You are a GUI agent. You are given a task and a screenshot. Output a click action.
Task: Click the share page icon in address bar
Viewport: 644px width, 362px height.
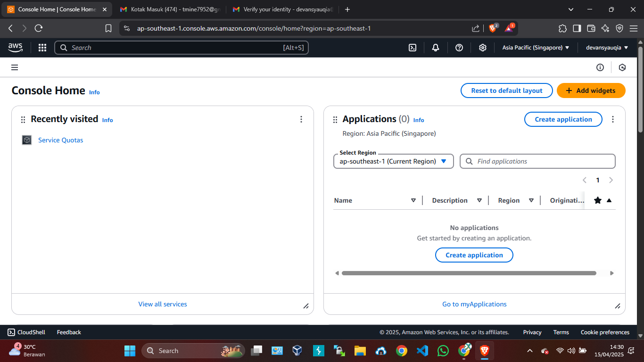click(476, 28)
